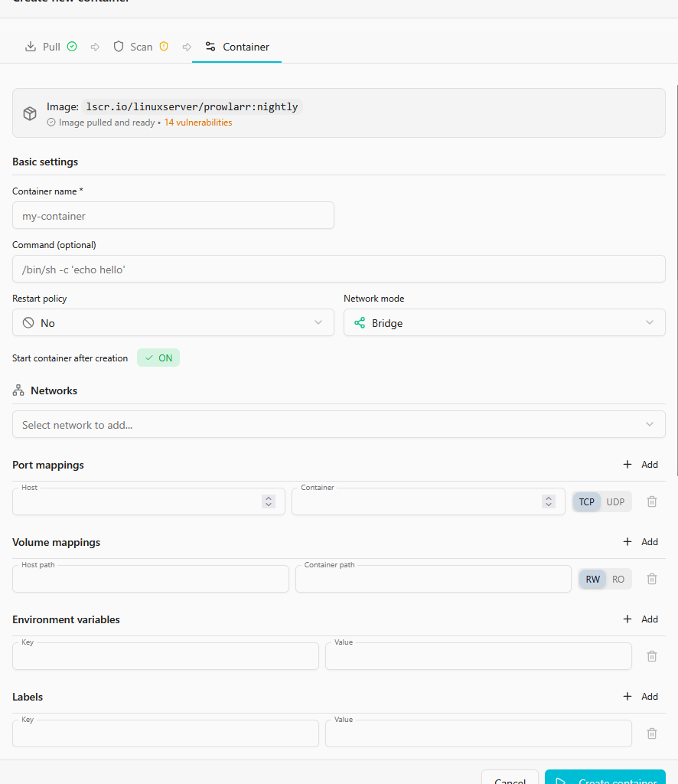
Task: Set volume mapping to RO mode
Action: coord(618,579)
